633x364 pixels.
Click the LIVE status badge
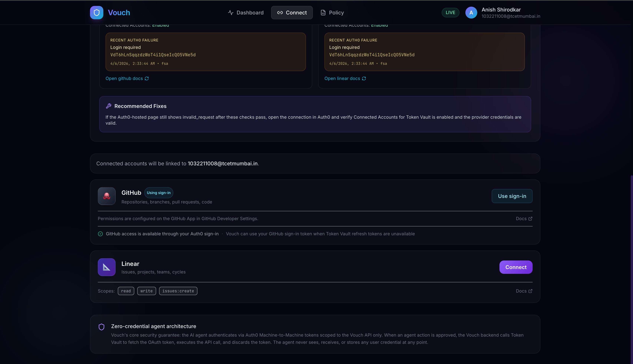click(x=450, y=13)
